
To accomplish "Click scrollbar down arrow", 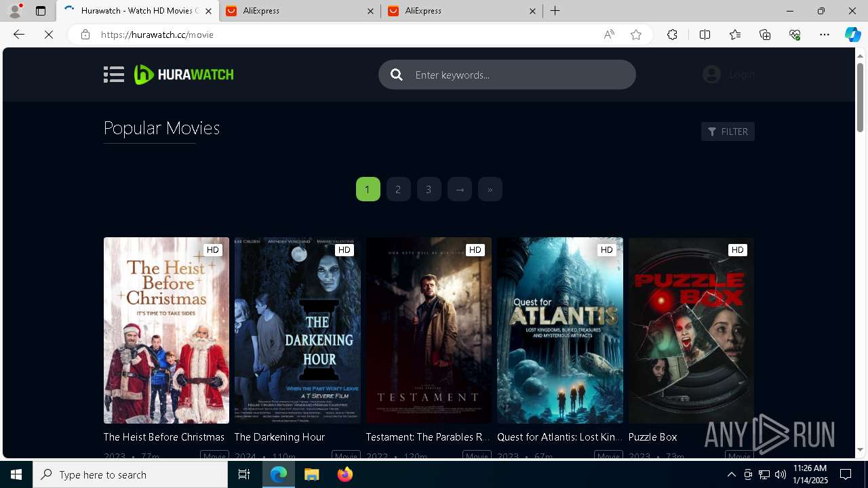I will click(860, 450).
